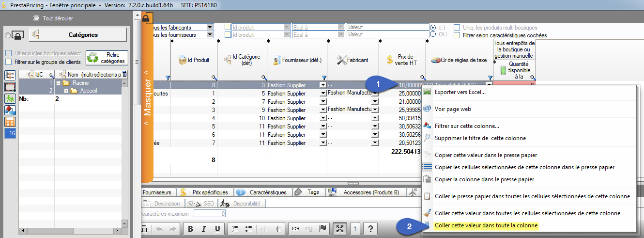Viewport: 644px width, 238px height.
Task: Click the insert link chain icon
Action: pos(295,229)
